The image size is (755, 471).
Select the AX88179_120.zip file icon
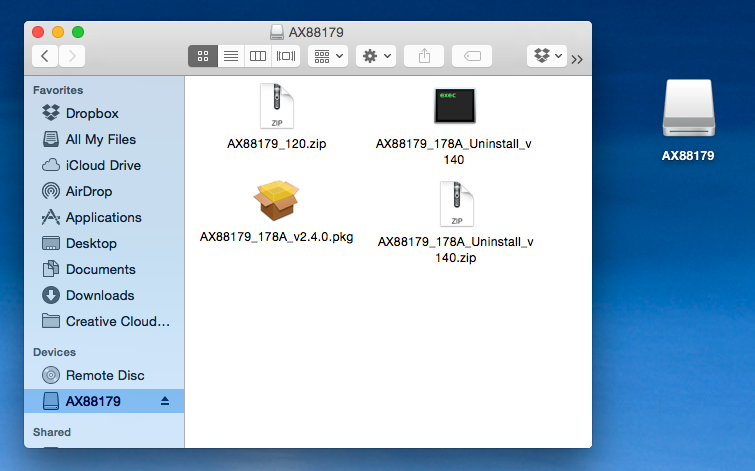(x=276, y=106)
